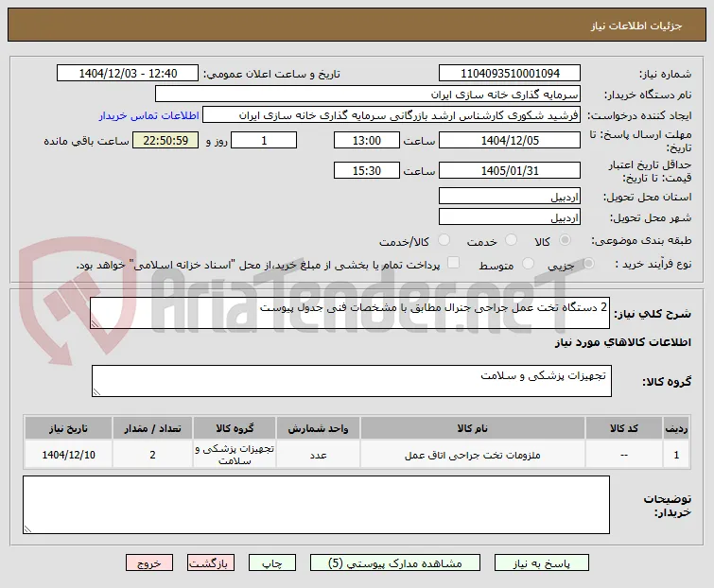Click the ایجاد کننده درخواست field

coord(392,115)
